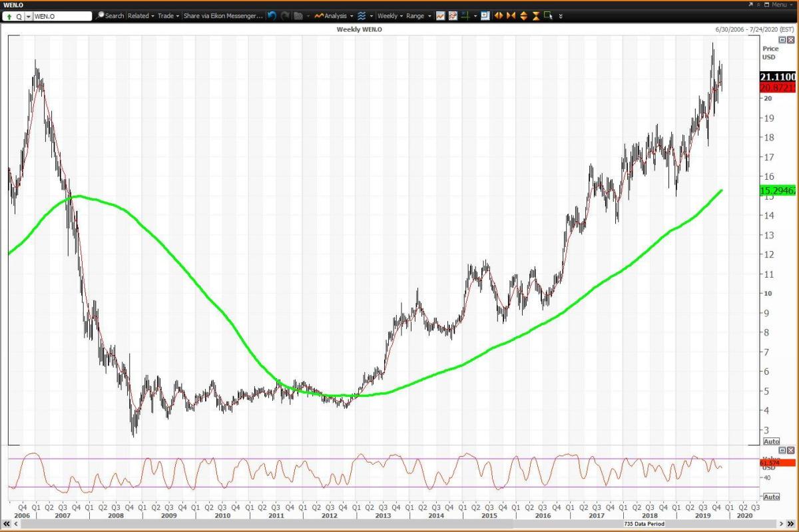Open the Weekly interval dropdown
The height and width of the screenshot is (532, 799).
[x=390, y=15]
